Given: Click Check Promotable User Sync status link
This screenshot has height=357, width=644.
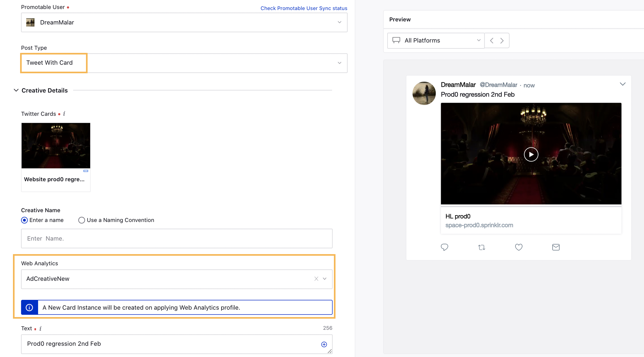Looking at the screenshot, I should 303,8.
